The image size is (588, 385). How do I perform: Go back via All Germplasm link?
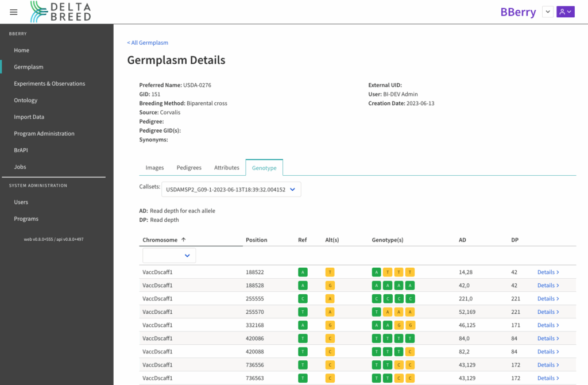pos(148,43)
